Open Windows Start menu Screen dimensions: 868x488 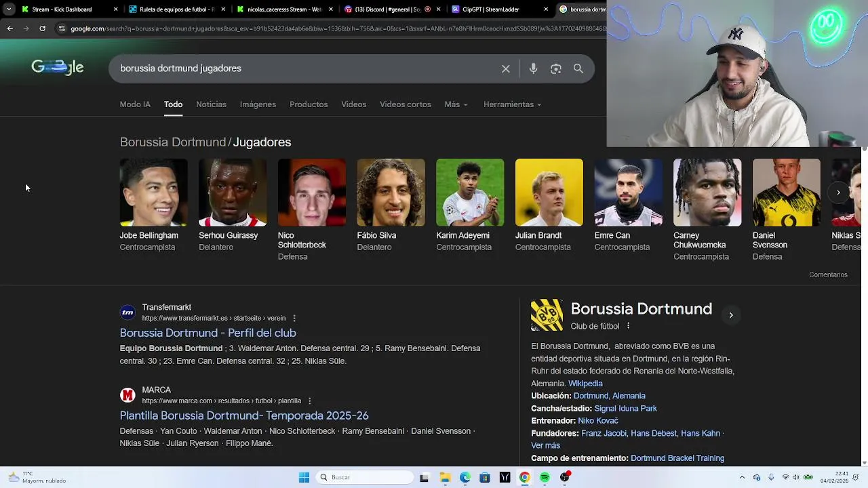[304, 477]
